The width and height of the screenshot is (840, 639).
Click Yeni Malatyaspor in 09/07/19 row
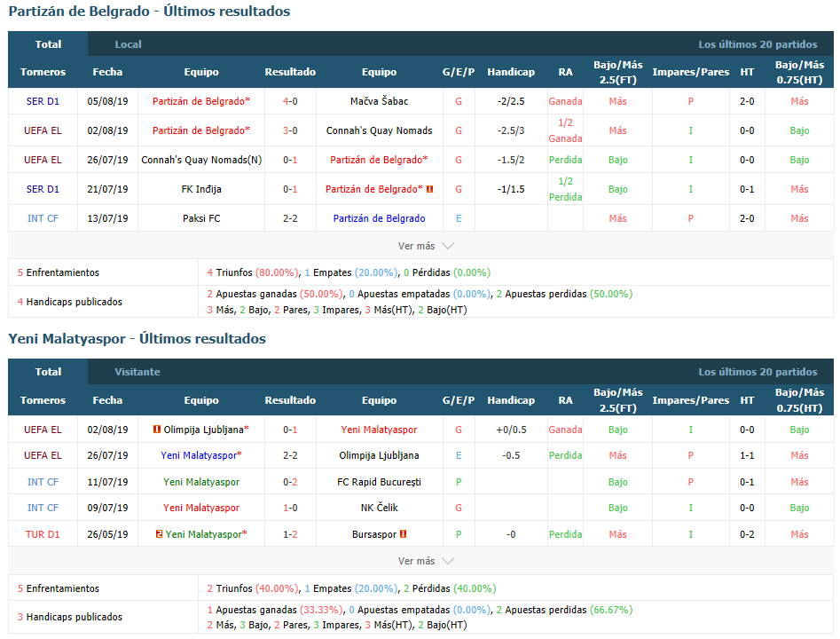pyautogui.click(x=201, y=508)
